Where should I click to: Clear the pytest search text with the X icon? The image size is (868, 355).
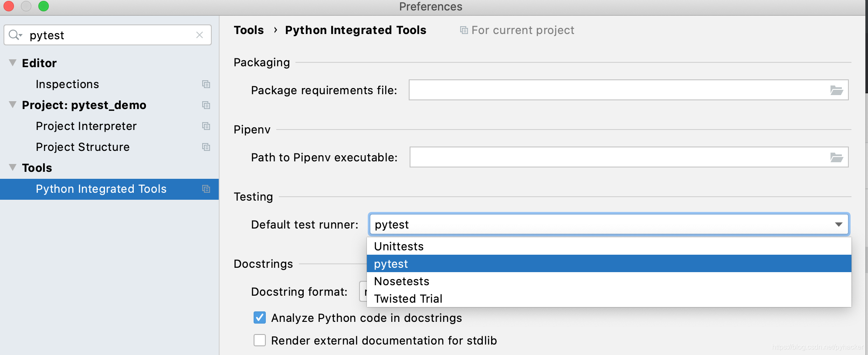tap(200, 35)
